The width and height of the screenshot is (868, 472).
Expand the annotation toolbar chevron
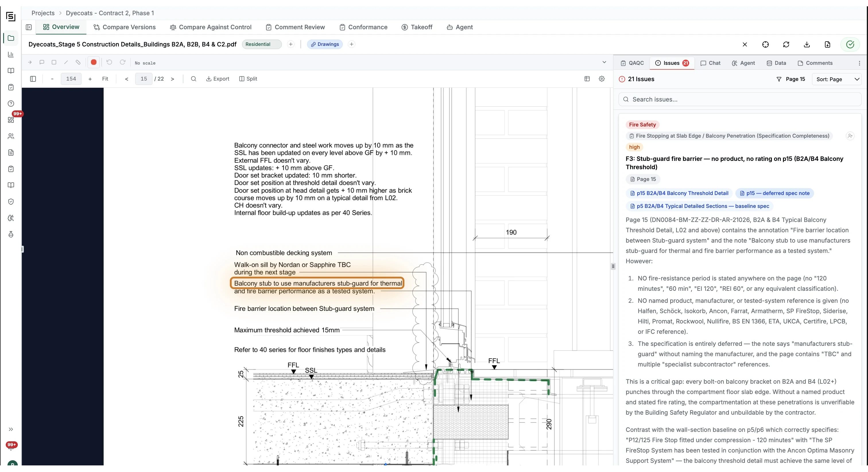point(604,62)
